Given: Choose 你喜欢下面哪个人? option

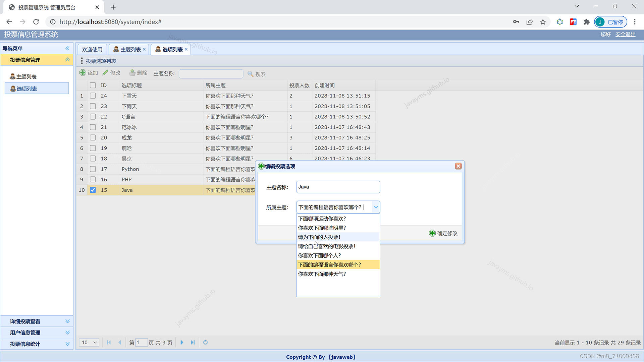Looking at the screenshot, I should (338, 255).
